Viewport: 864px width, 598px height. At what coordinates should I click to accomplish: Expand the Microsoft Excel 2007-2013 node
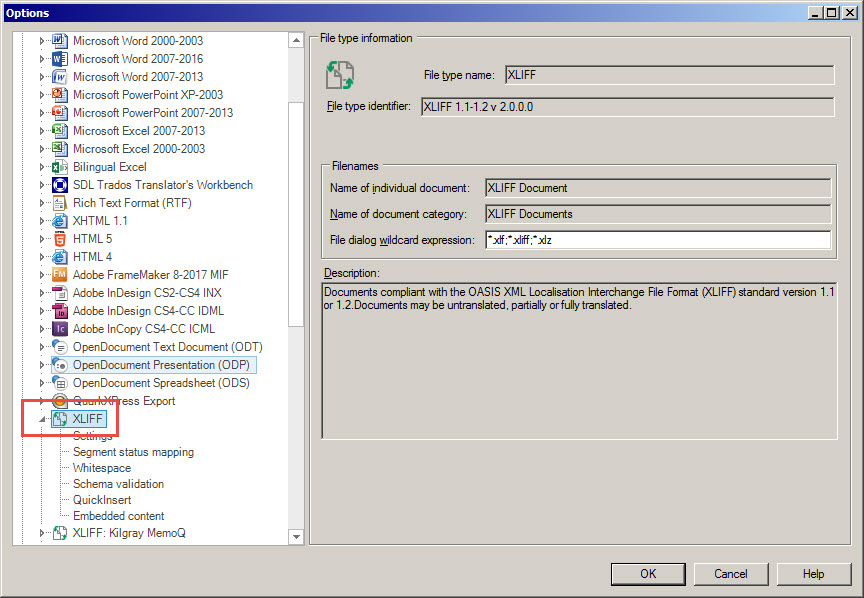(42, 131)
